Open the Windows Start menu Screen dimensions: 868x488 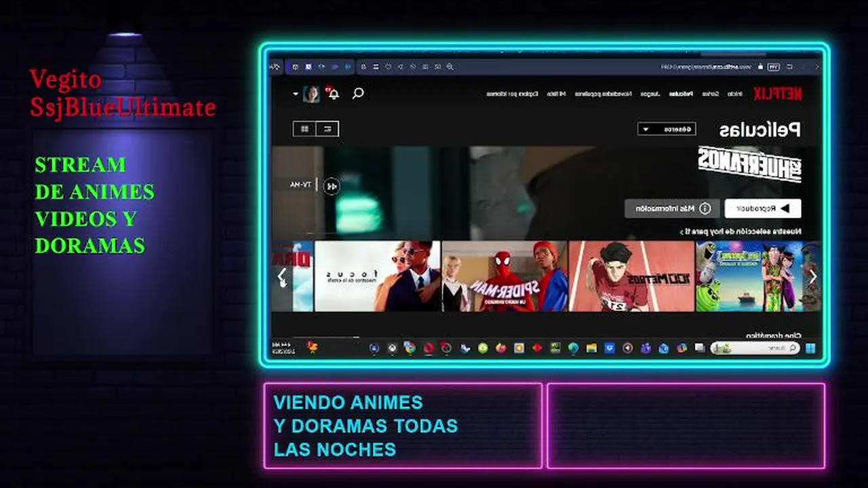[x=811, y=348]
